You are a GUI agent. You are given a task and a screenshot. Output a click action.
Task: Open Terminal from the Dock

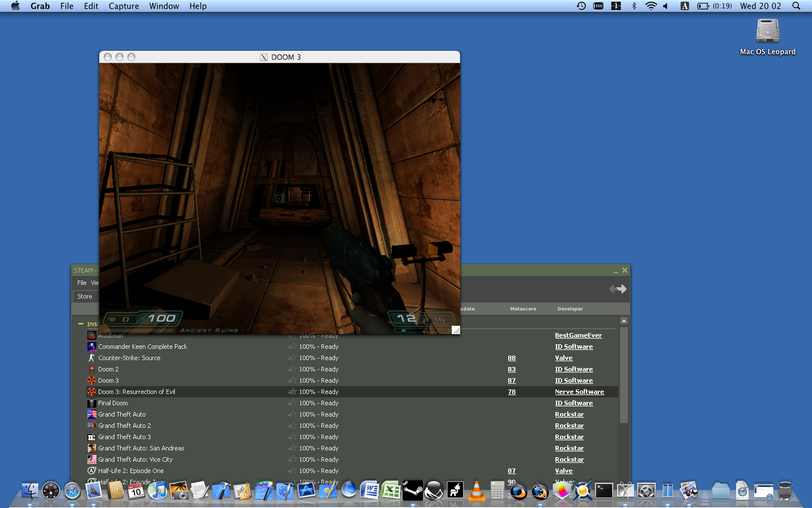click(x=604, y=490)
